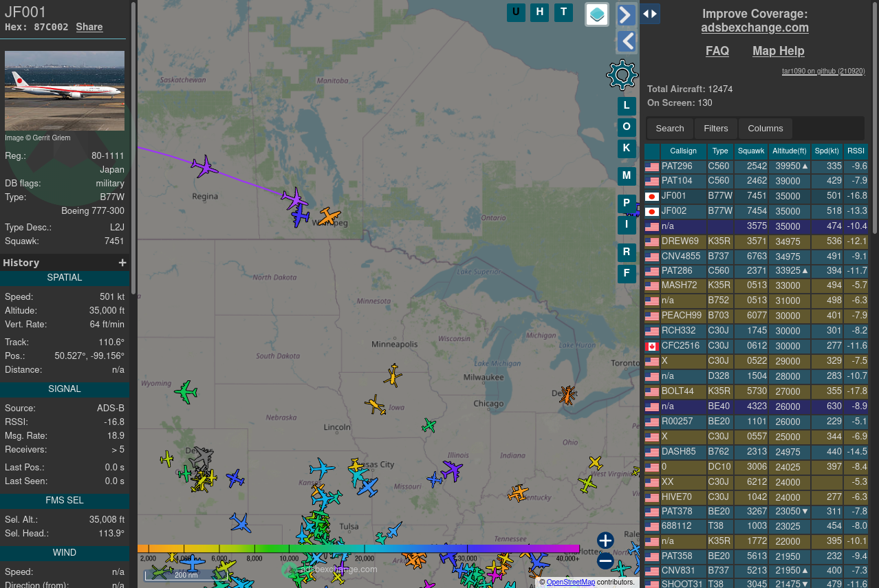
Task: Click the right-arrow sidebar expand button
Action: coord(626,14)
